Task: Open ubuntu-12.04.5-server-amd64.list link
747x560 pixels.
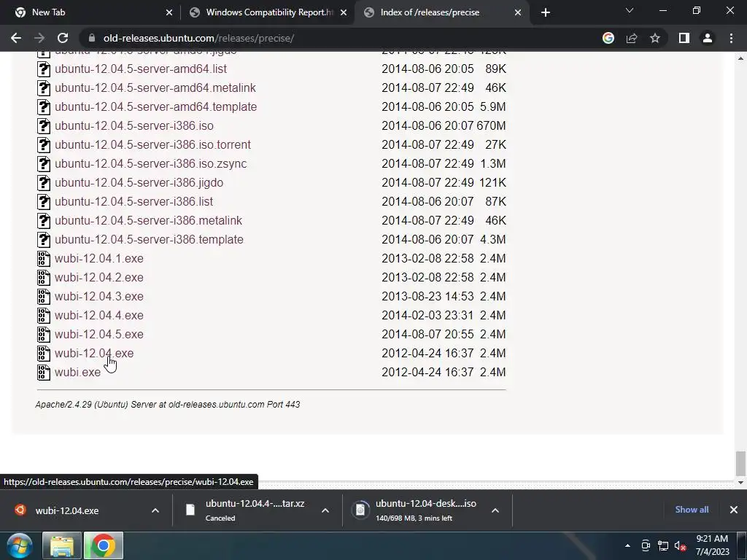Action: tap(141, 69)
